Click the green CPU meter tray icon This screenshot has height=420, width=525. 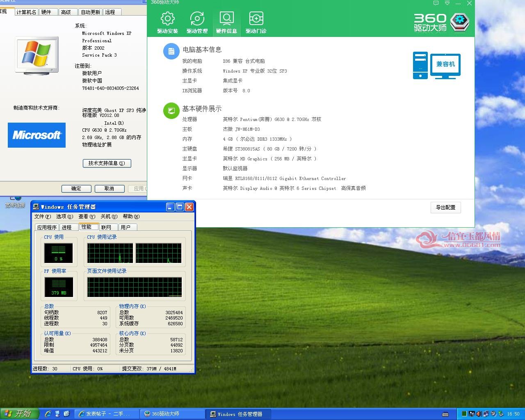tap(464, 414)
